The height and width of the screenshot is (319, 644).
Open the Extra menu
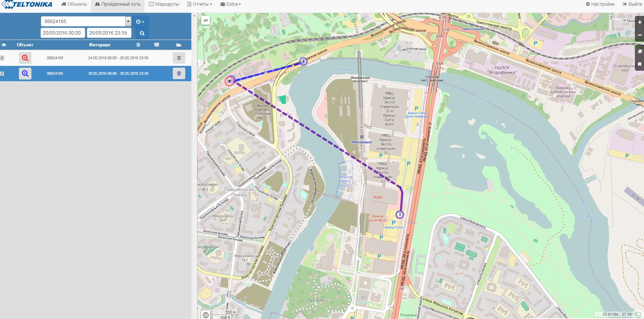pyautogui.click(x=231, y=4)
